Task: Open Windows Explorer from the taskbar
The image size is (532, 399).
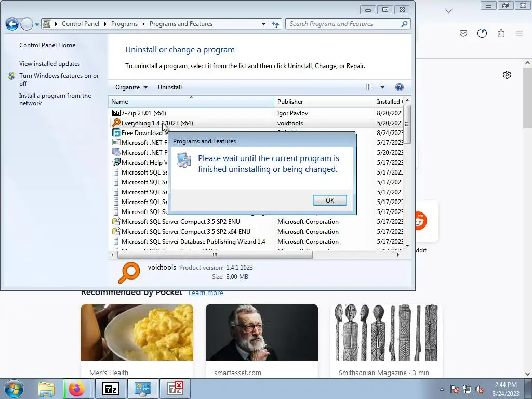Action: 46,389
